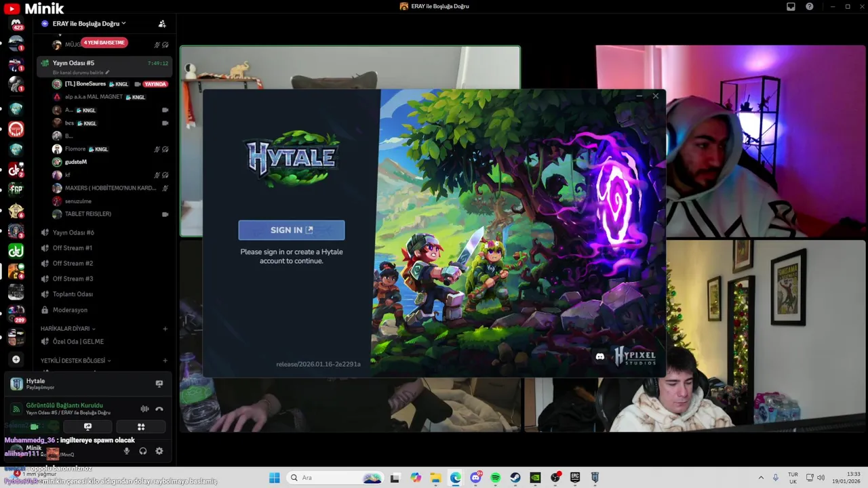Select user Flomore in the voice list
Viewport: 868px width, 488px height.
point(75,149)
